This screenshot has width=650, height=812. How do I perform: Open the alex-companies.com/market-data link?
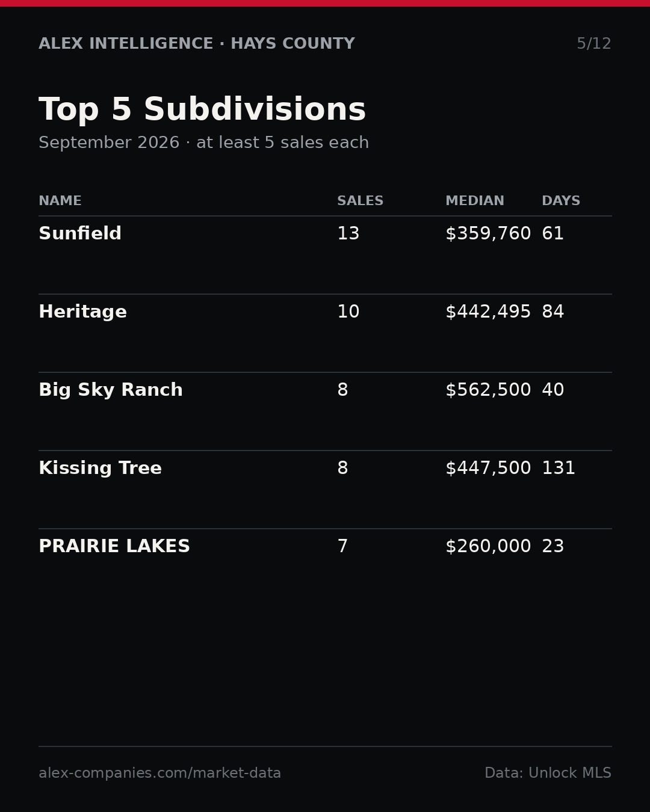(x=159, y=774)
